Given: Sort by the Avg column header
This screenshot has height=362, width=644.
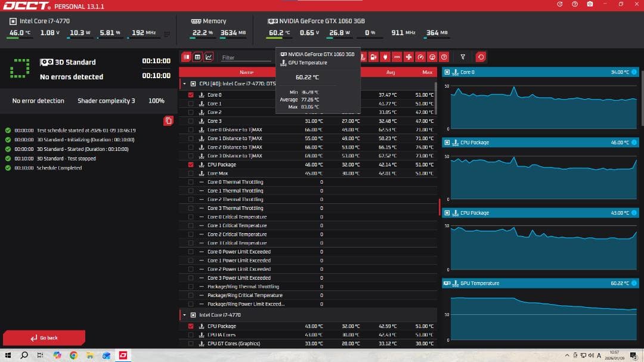Looking at the screenshot, I should pyautogui.click(x=390, y=72).
